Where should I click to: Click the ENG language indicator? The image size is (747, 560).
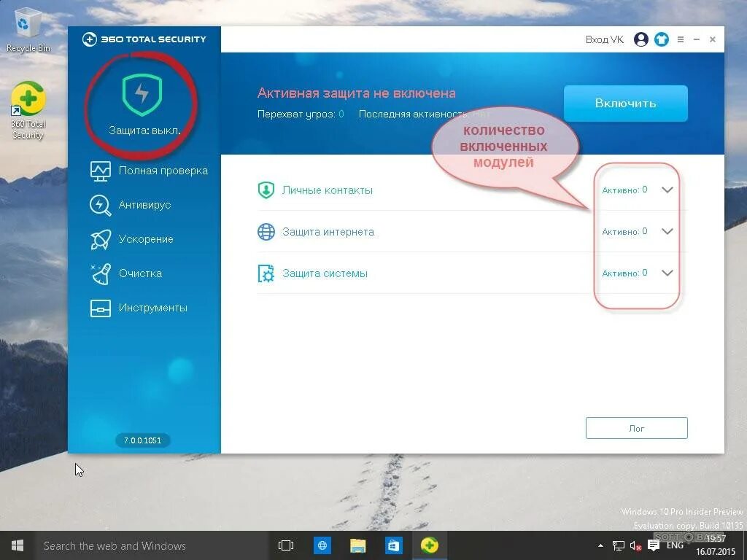click(x=675, y=545)
